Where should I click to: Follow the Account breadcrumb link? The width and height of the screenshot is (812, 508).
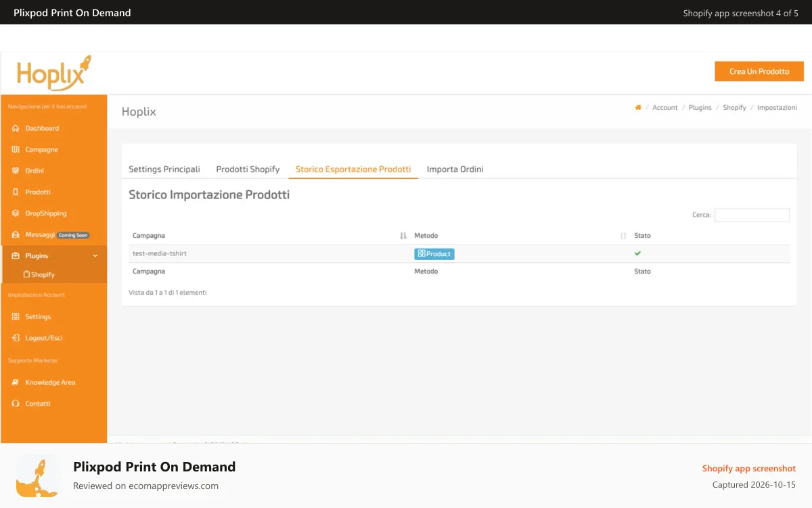coord(665,108)
